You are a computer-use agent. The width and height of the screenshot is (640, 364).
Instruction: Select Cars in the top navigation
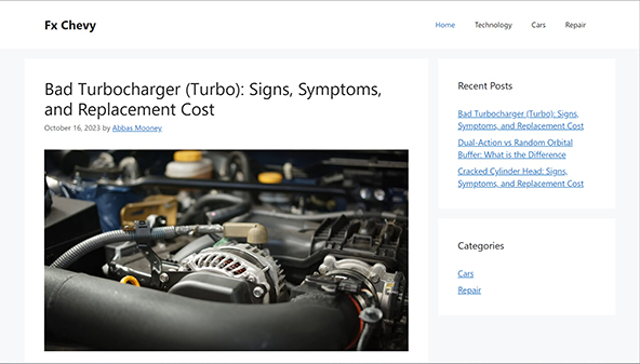538,25
